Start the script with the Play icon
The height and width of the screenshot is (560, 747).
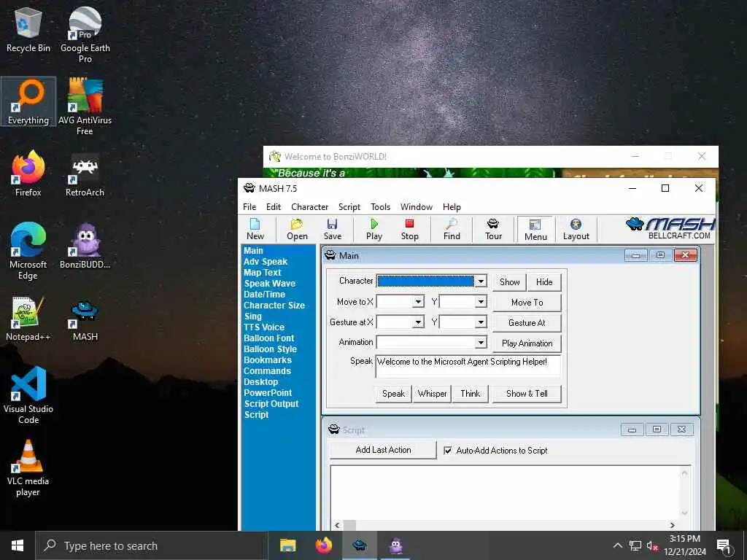coord(374,229)
